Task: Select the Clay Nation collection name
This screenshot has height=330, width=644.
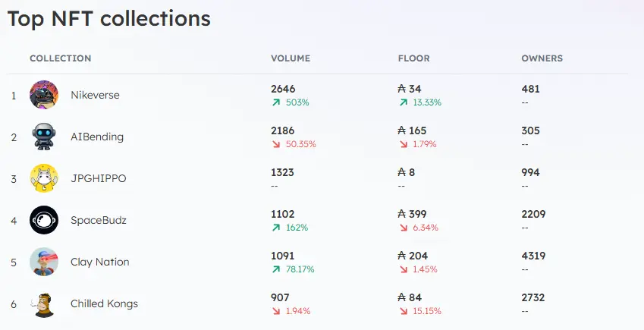Action: [100, 262]
